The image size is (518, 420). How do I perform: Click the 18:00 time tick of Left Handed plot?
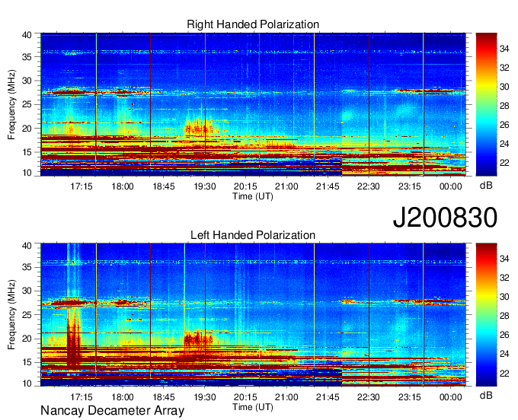tap(123, 397)
